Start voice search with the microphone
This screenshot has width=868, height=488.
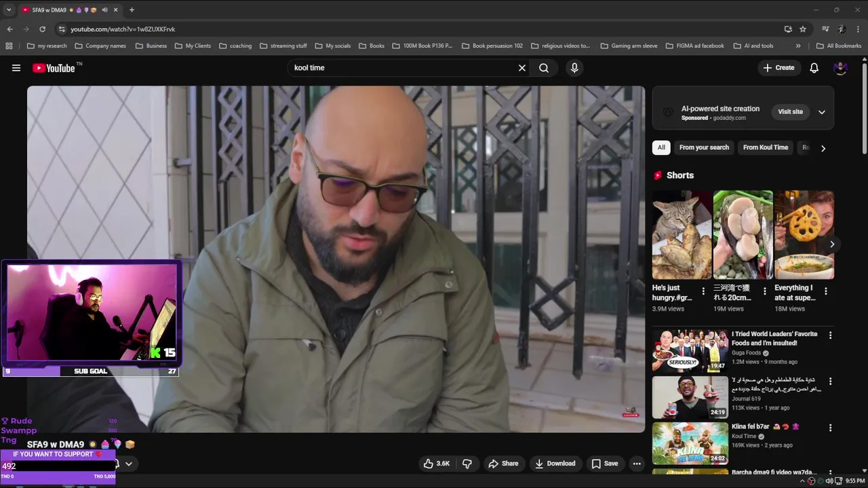[x=574, y=68]
